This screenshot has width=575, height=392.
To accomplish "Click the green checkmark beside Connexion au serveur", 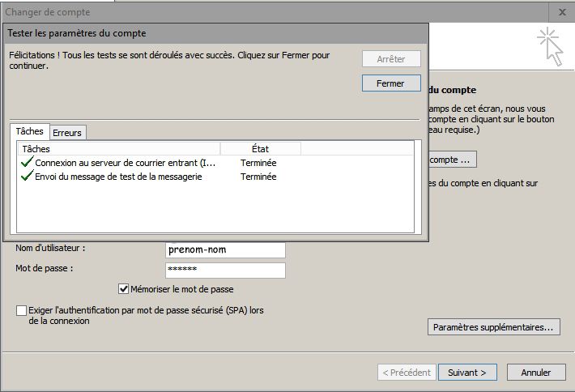I will tap(27, 163).
